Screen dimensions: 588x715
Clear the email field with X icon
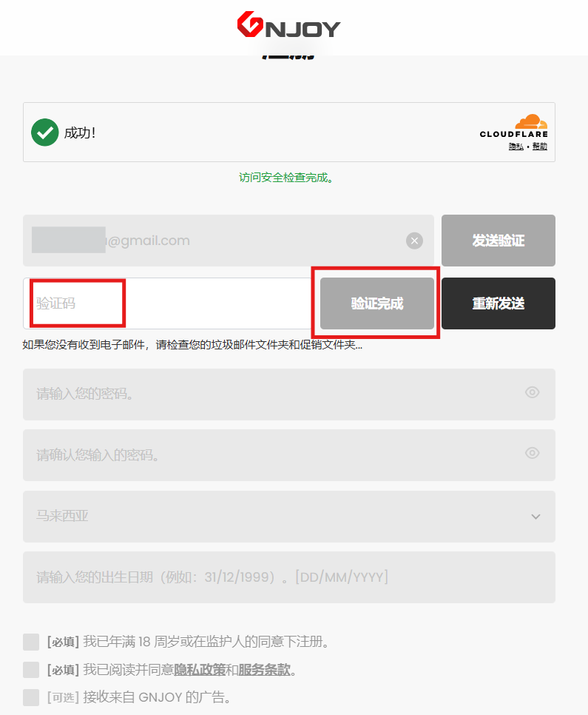[414, 241]
